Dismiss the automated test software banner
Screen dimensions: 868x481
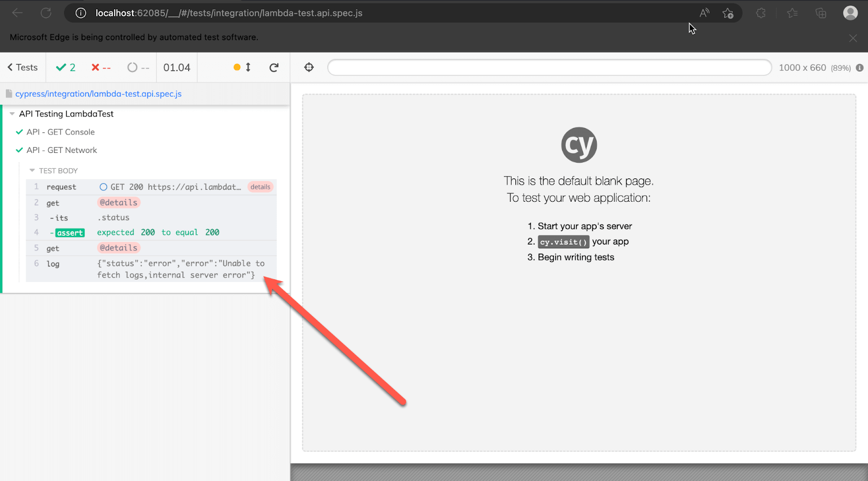(853, 38)
